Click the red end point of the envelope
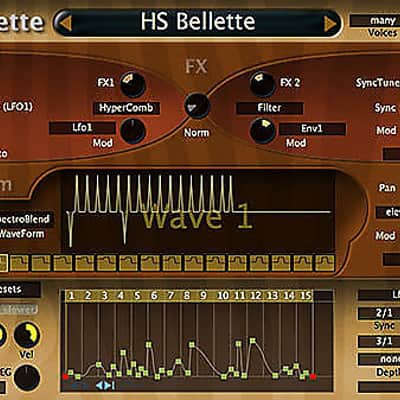Screen dimensions: 400x400 point(313,376)
